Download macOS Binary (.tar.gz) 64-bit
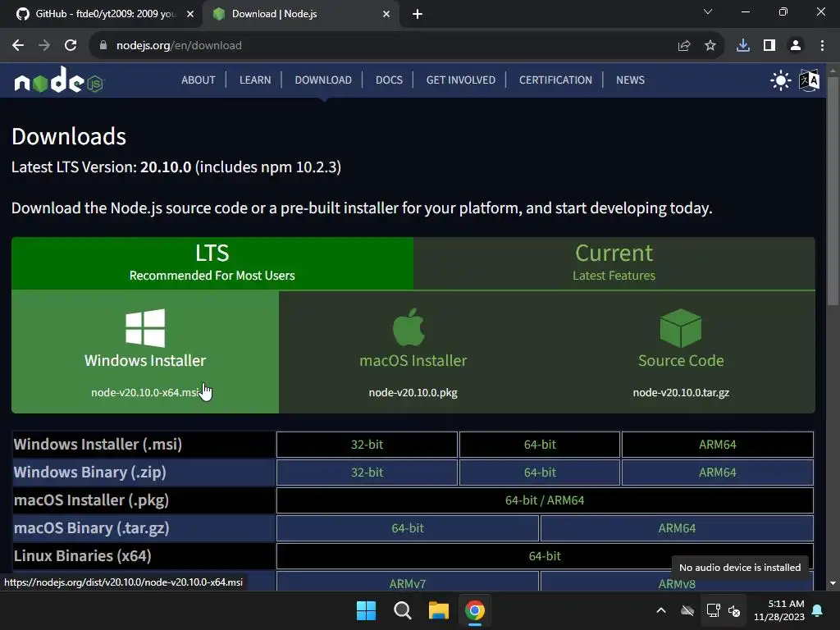840x630 pixels. (408, 528)
